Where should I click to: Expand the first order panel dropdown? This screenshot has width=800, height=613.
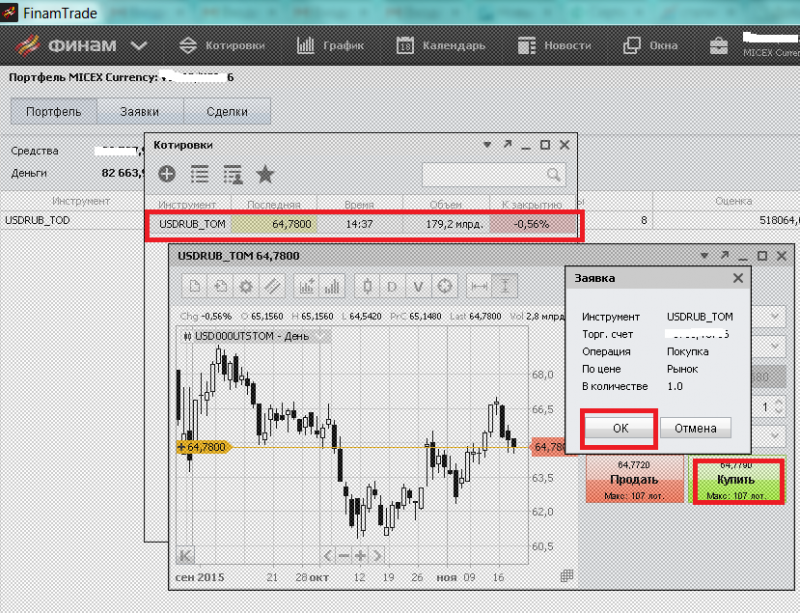click(x=775, y=316)
